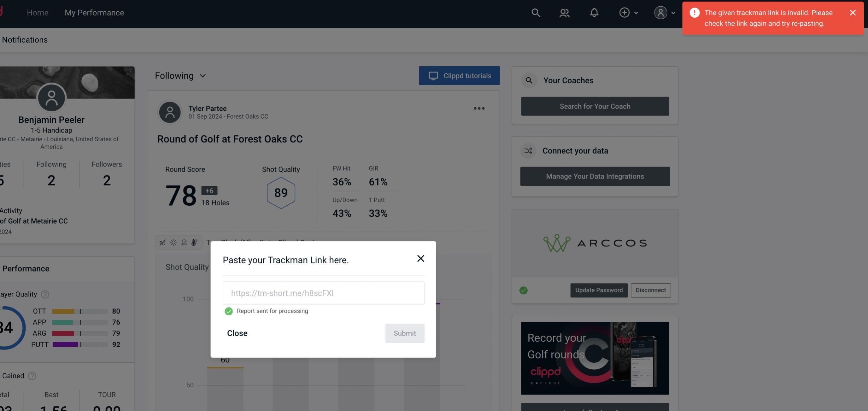Expand the user profile menu dropdown
Image resolution: width=868 pixels, height=411 pixels.
pyautogui.click(x=664, y=12)
